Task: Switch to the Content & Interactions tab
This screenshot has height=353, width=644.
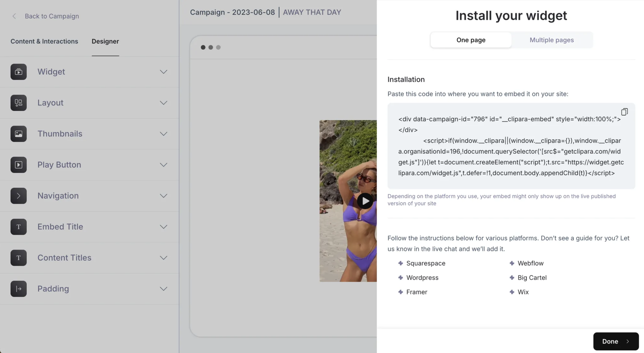Action: click(x=44, y=41)
